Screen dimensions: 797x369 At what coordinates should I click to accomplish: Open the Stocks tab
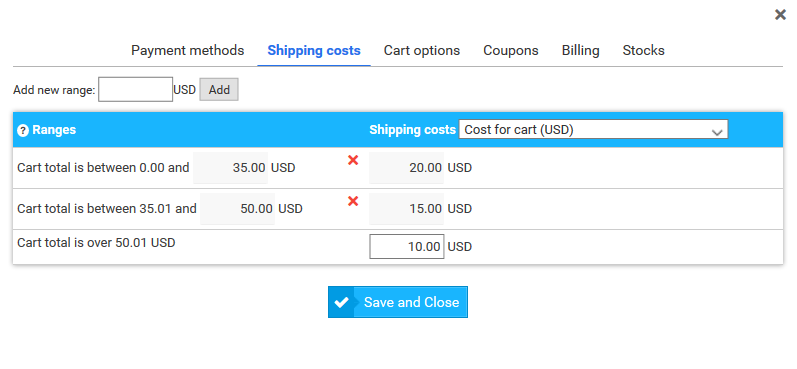(643, 50)
